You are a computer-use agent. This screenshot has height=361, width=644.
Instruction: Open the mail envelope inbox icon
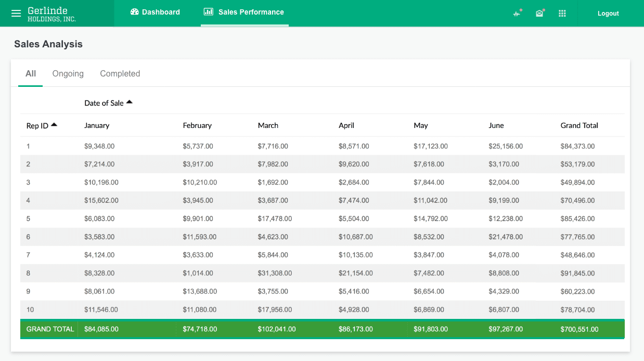539,14
